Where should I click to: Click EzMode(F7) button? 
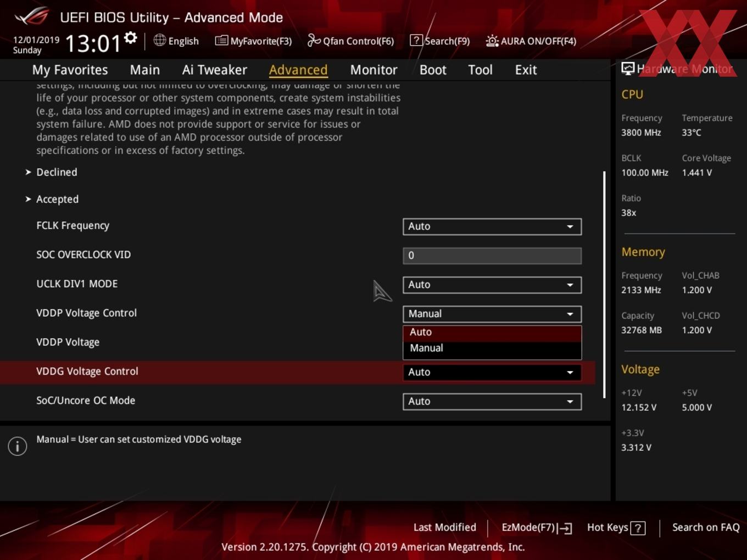click(x=537, y=528)
